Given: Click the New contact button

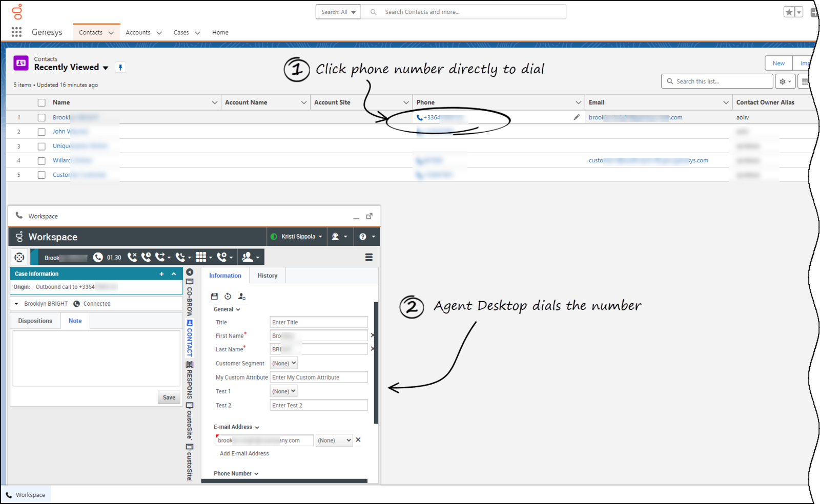Looking at the screenshot, I should (779, 63).
